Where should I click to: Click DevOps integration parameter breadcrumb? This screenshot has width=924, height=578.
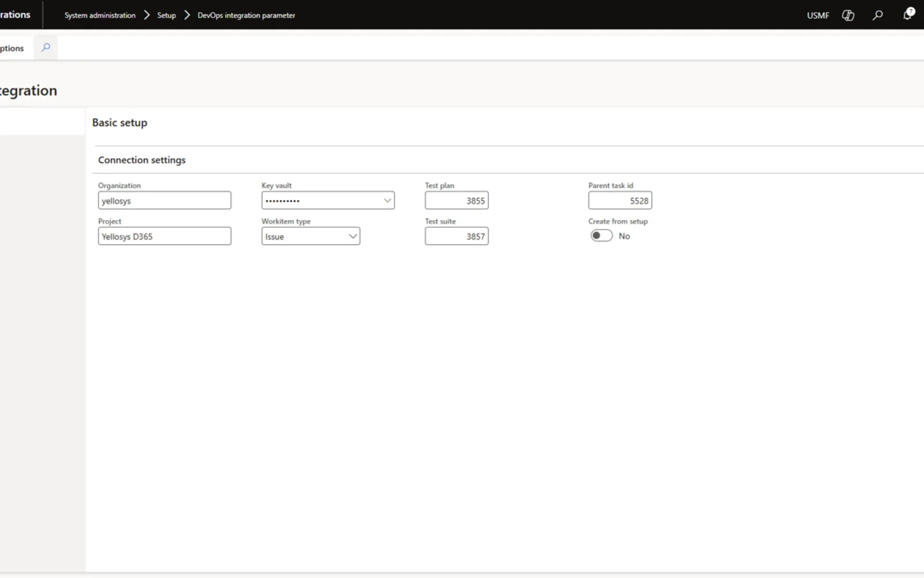246,16
